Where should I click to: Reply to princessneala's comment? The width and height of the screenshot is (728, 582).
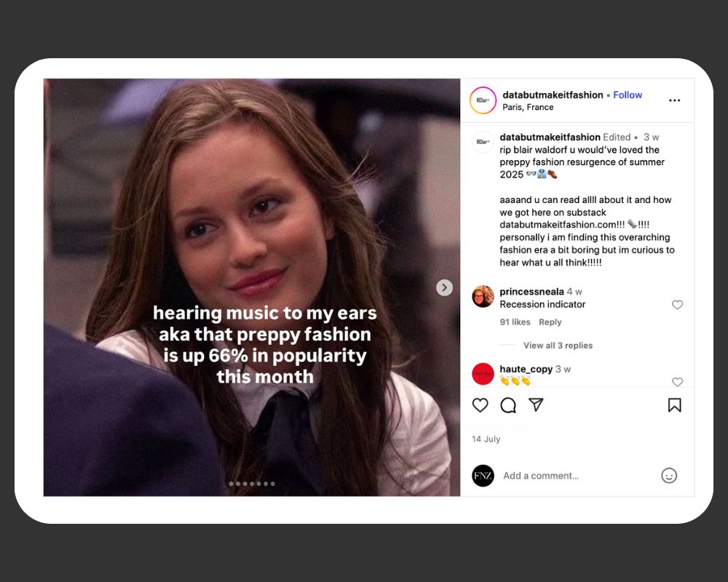(550, 322)
